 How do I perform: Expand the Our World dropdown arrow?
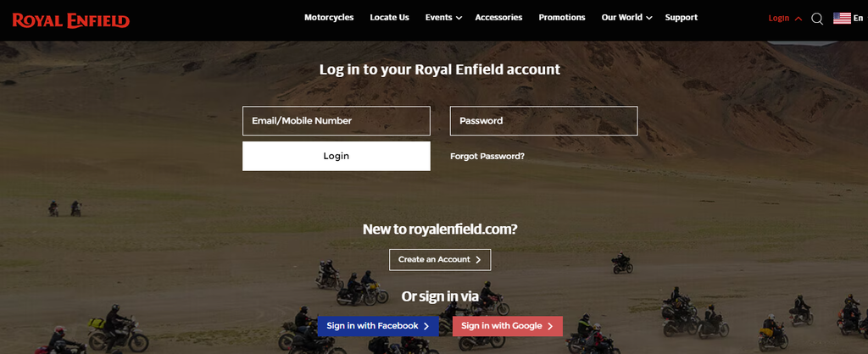click(649, 19)
